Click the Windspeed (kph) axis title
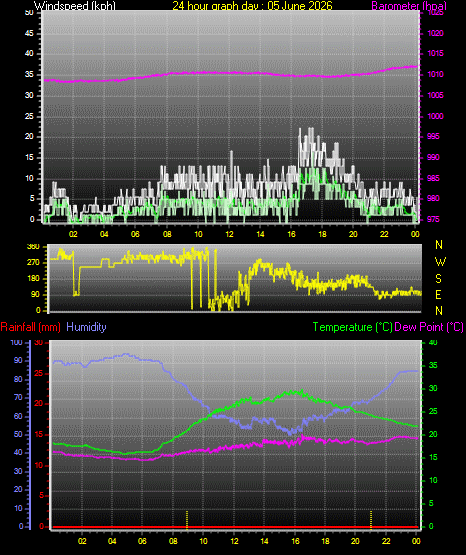466x555 pixels. pyautogui.click(x=75, y=6)
